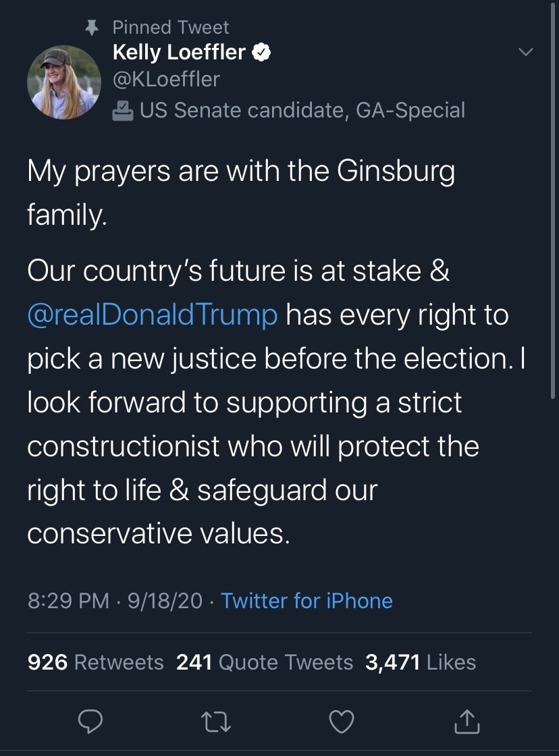Viewport: 559px width, 756px height.
Task: Tap the pinned tweet pushpin icon
Action: coord(92,28)
